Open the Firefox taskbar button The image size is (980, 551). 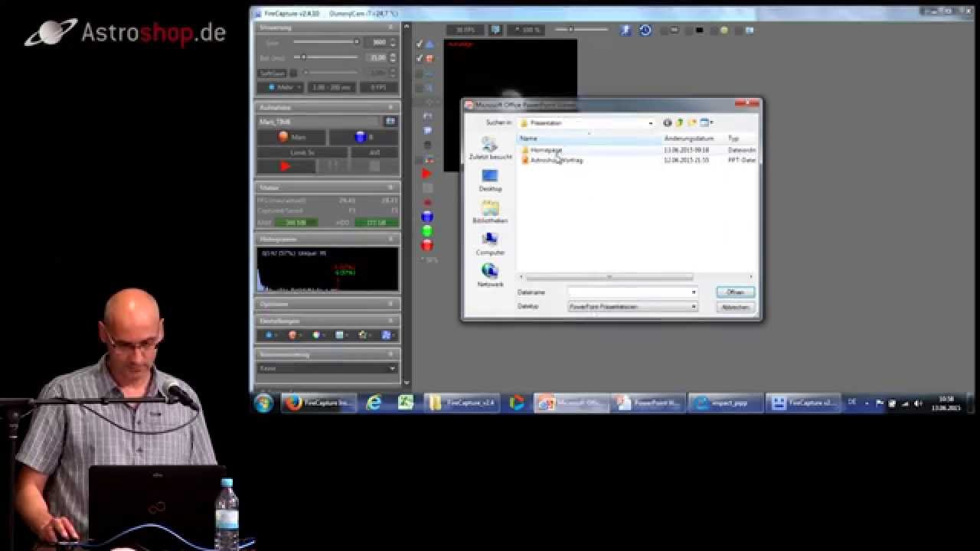coord(319,403)
